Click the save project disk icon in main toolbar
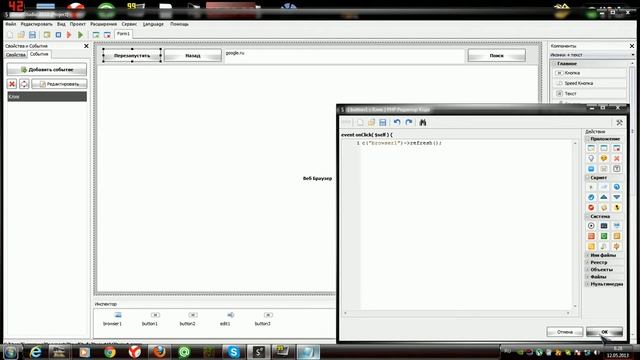The width and height of the screenshot is (640, 360). click(32, 35)
